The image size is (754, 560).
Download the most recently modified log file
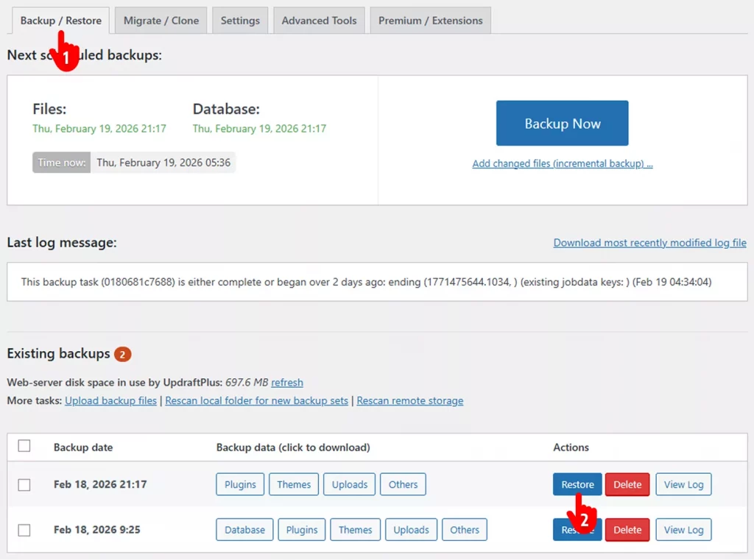coord(649,242)
